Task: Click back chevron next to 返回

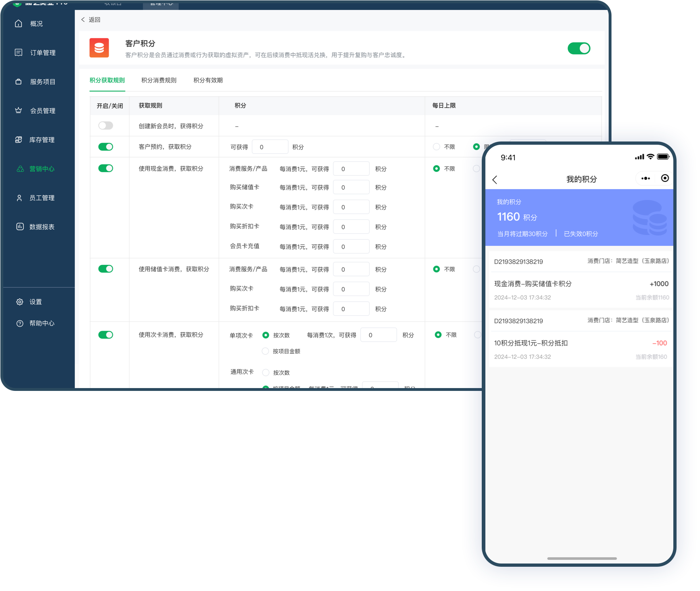Action: [83, 19]
